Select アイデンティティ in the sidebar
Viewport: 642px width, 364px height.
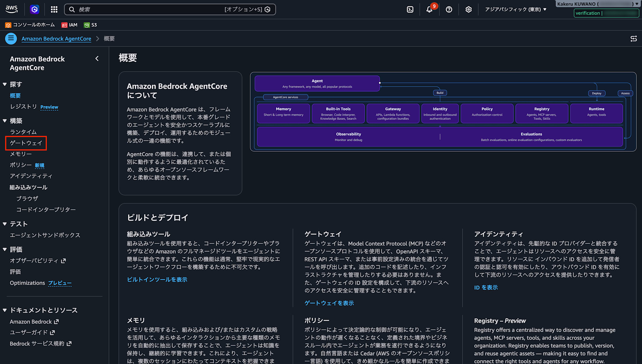coord(31,176)
